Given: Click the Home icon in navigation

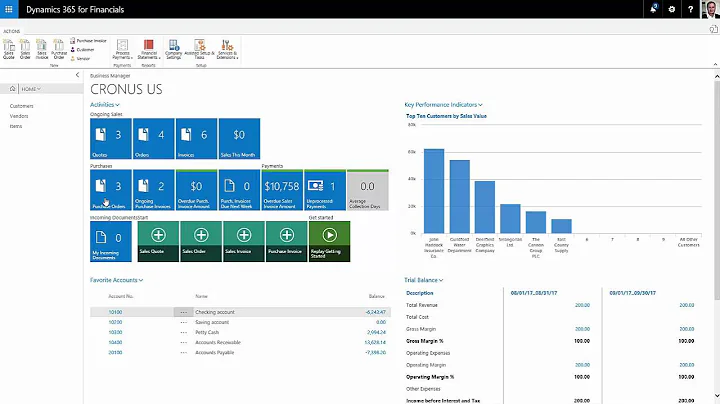Looking at the screenshot, I should 12,89.
